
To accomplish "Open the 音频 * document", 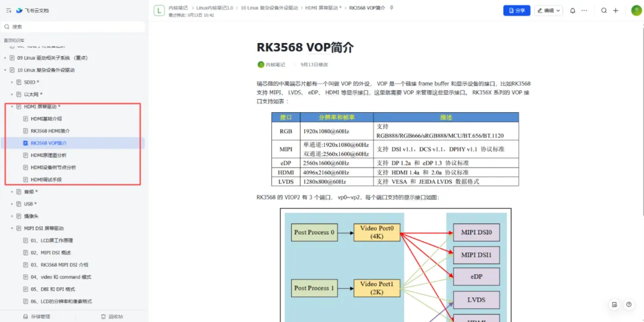I will [x=31, y=192].
